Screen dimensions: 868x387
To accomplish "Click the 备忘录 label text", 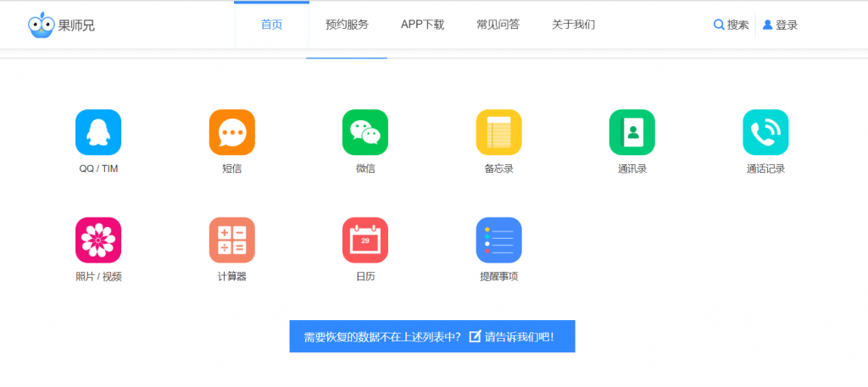I will [498, 169].
